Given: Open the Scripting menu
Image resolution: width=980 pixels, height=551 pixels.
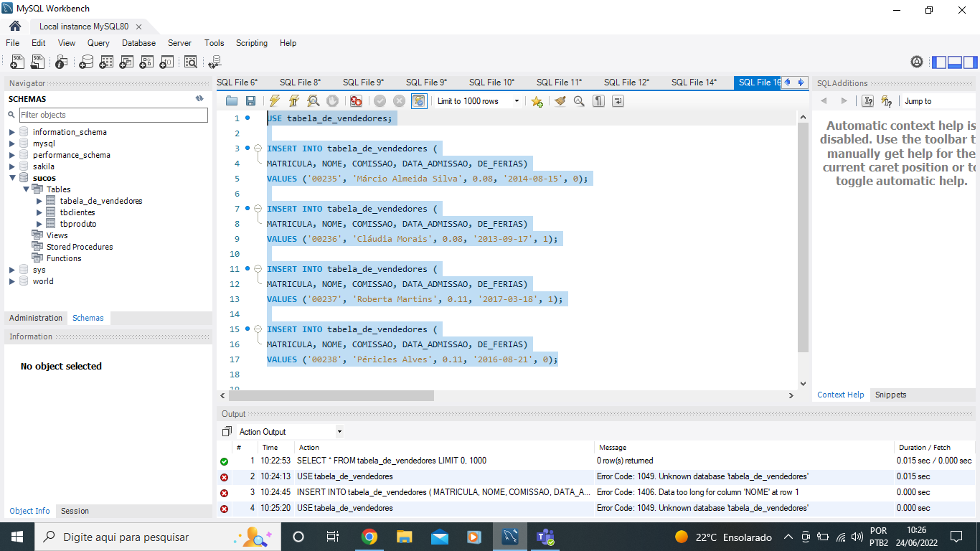Looking at the screenshot, I should click(x=252, y=43).
